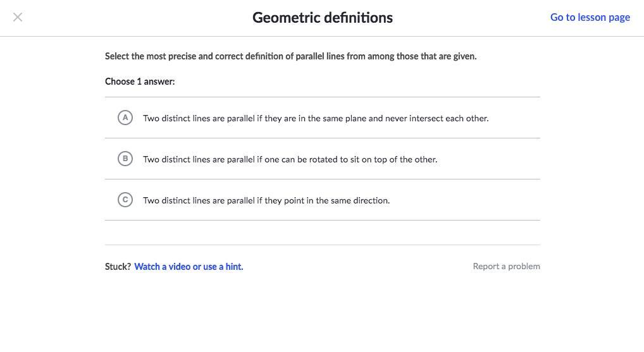Image resolution: width=644 pixels, height=352 pixels.
Task: Pick the answer "point in the same direction"
Action: click(266, 200)
